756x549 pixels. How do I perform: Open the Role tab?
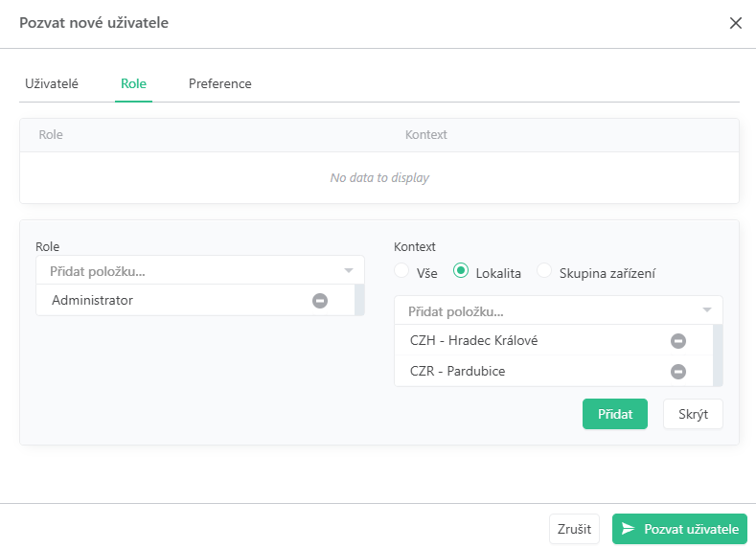[x=133, y=84]
